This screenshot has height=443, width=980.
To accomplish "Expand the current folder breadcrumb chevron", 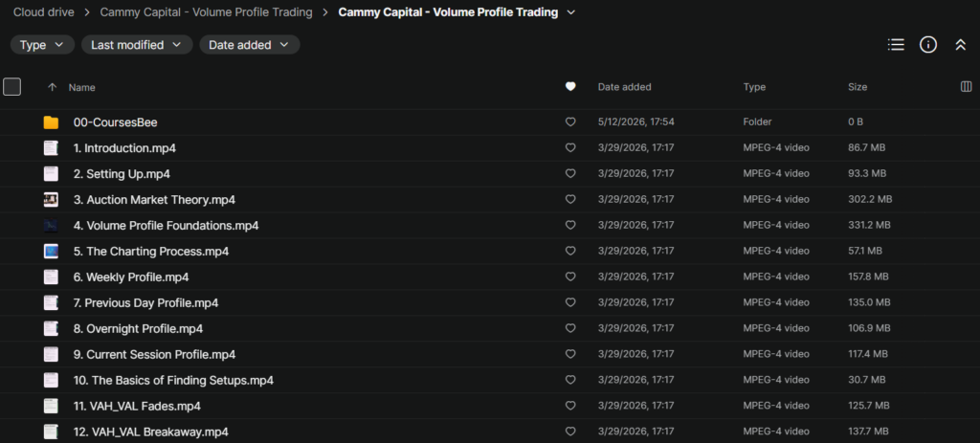I will pos(570,12).
